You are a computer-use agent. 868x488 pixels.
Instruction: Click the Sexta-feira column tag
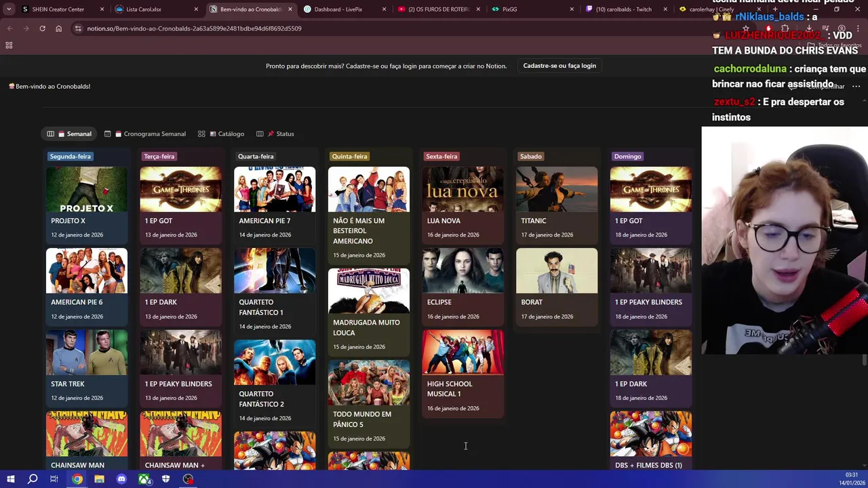point(441,157)
